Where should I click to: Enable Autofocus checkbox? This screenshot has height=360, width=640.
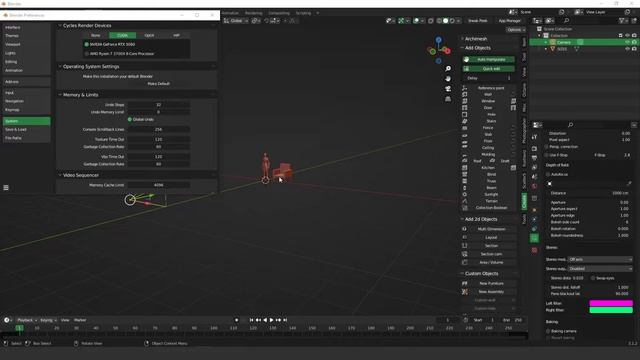pyautogui.click(x=548, y=174)
